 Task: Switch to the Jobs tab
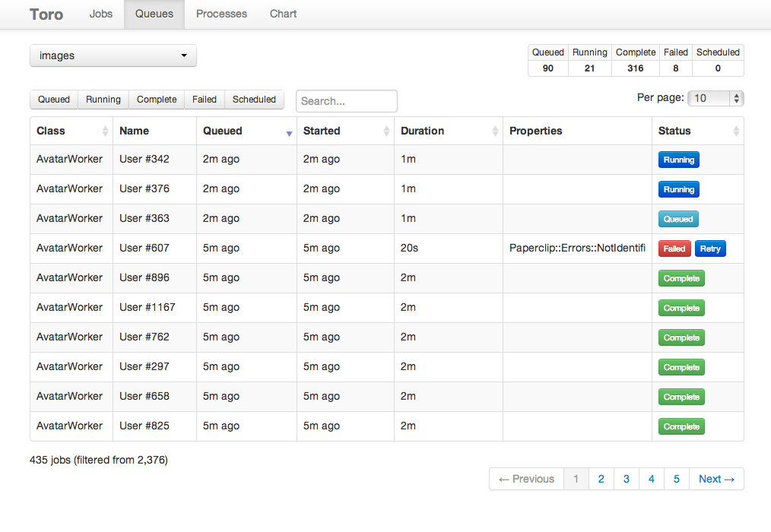point(101,14)
